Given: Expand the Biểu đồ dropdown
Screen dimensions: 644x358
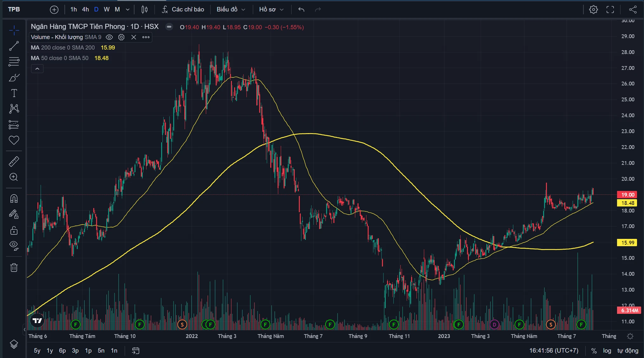Looking at the screenshot, I should pos(231,10).
